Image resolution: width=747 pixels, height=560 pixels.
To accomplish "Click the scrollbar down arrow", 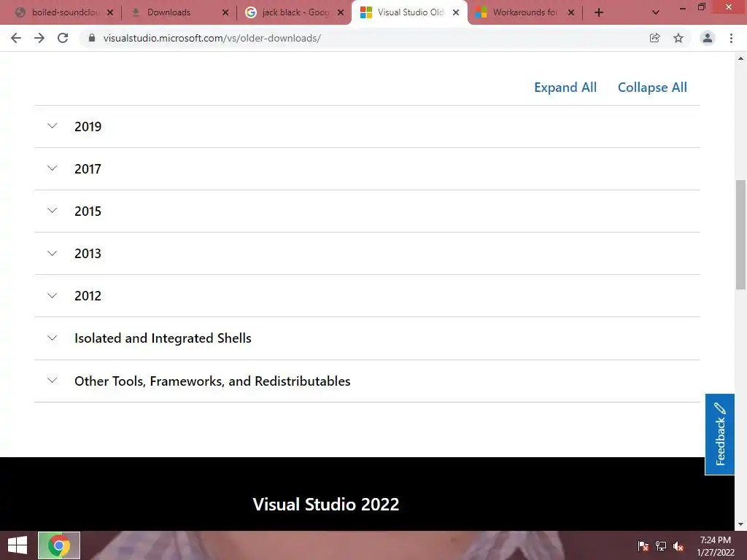I will click(x=740, y=524).
